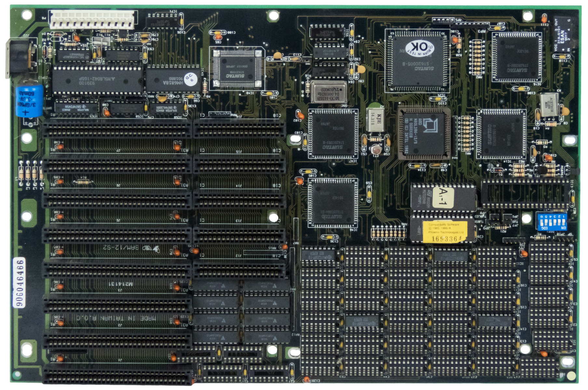Viewport: 588px width, 390px height.
Task: Click the AMD 286 processor chip
Action: coord(424,133)
